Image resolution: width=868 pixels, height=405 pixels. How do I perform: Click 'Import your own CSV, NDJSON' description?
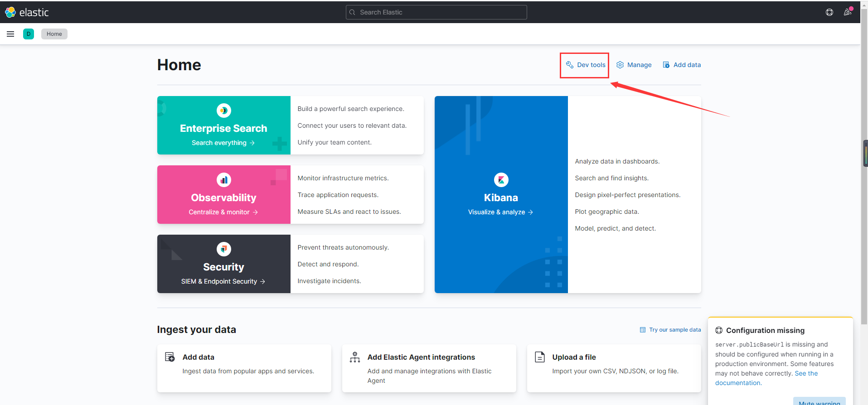coord(616,371)
